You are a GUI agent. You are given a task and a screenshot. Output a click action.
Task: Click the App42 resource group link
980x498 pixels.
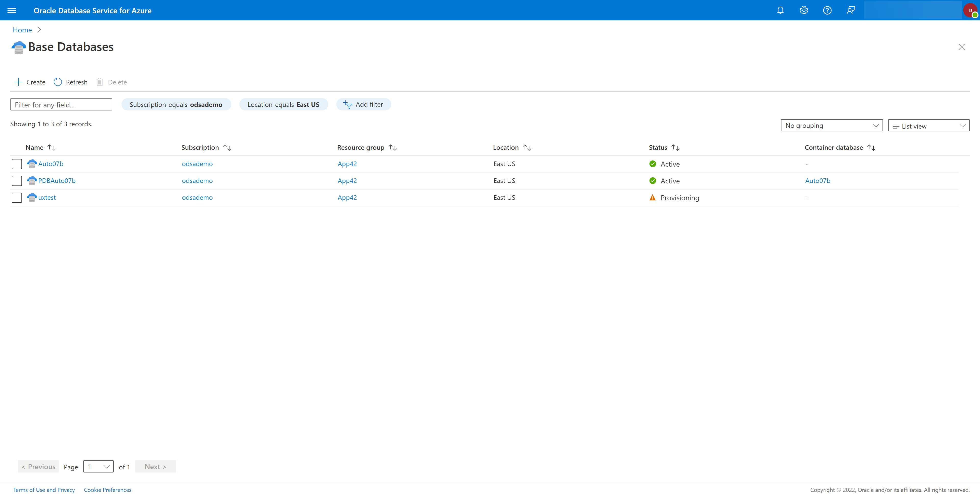(347, 164)
